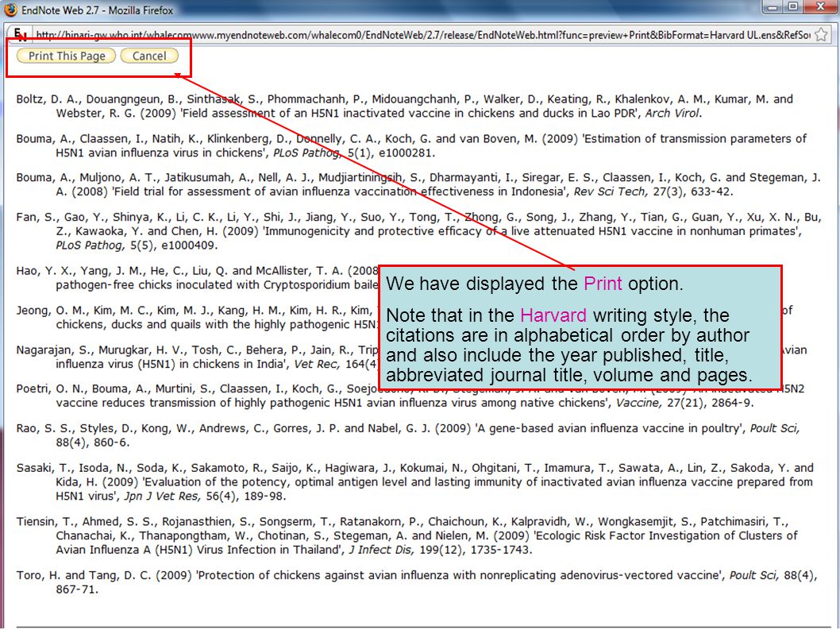Screen dimensions: 840x630
Task: Click the Boltz, D. A. citation entry
Action: pos(404,106)
